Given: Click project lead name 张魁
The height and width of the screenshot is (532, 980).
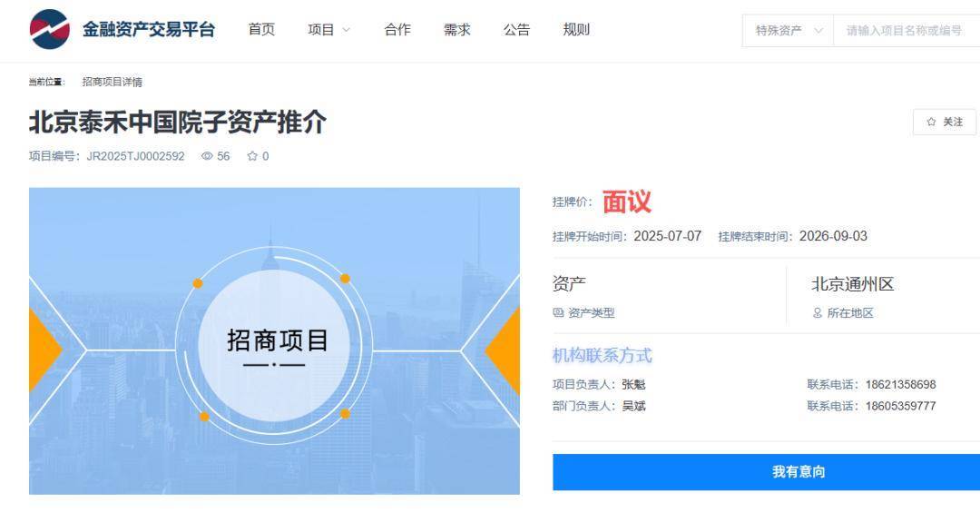Looking at the screenshot, I should (633, 384).
